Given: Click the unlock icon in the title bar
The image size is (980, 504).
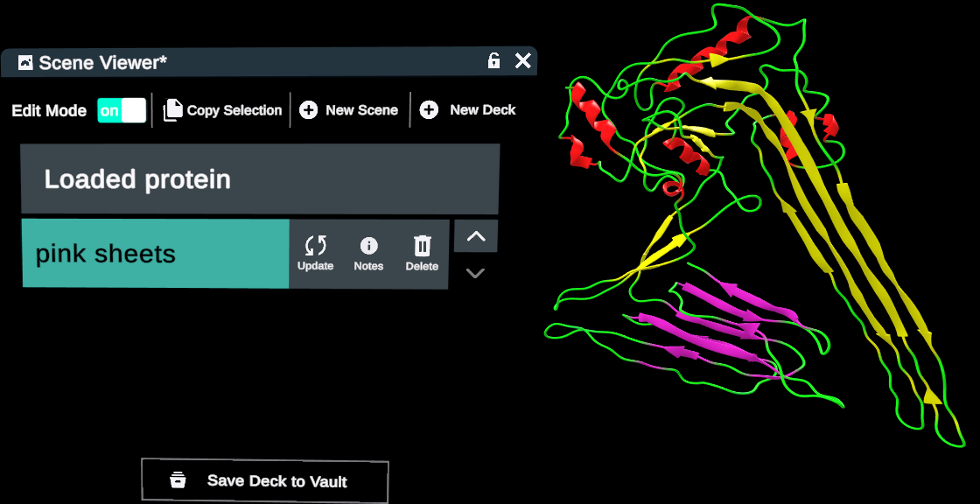Looking at the screenshot, I should tap(493, 61).
